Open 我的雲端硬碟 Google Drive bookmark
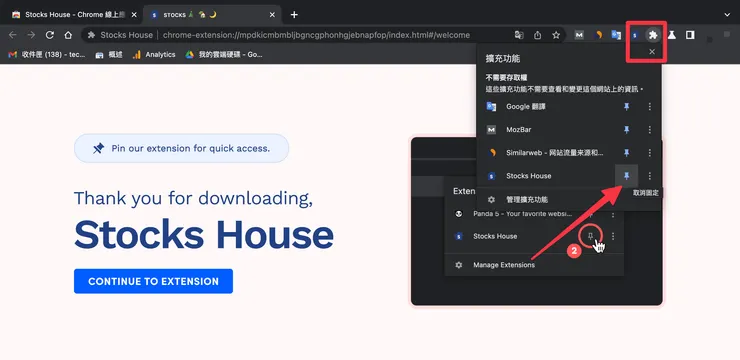This screenshot has height=360, width=740. (x=224, y=55)
